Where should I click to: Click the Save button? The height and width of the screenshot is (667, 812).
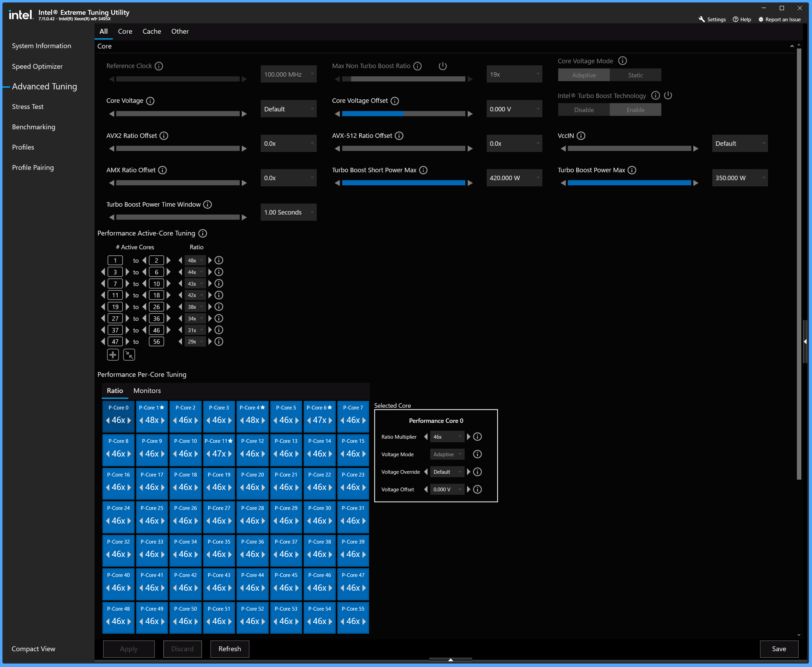pyautogui.click(x=779, y=648)
